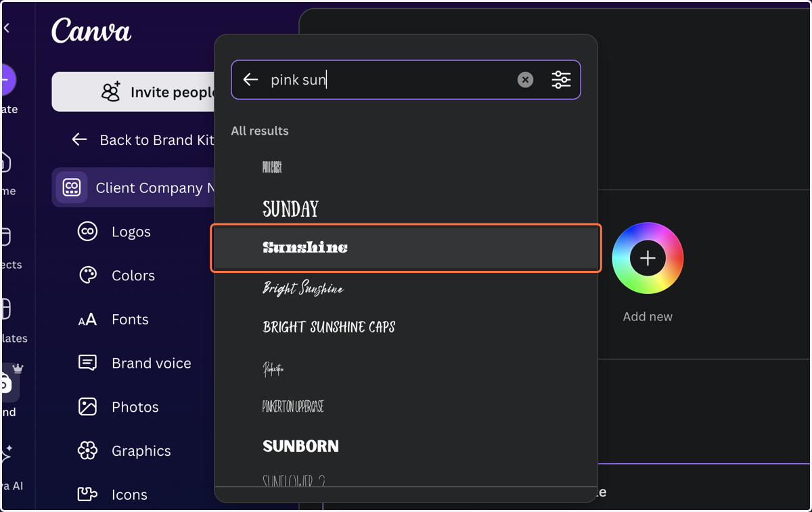Open the Colors section
Screen dimensions: 812x512
[133, 276]
